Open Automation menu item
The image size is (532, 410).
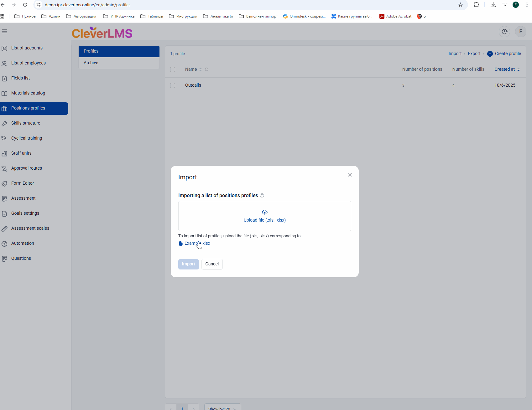tap(34, 243)
